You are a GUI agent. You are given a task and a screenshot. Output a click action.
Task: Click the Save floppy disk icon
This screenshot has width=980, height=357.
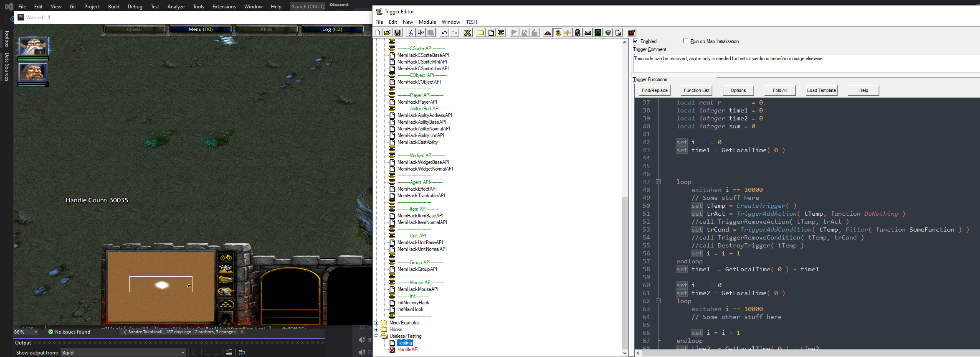click(x=398, y=33)
